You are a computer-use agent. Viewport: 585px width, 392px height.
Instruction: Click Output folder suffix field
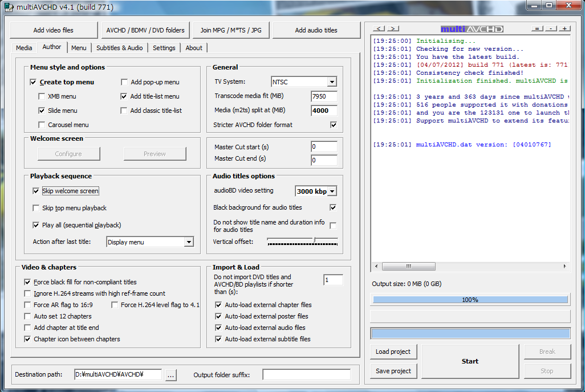tap(306, 374)
